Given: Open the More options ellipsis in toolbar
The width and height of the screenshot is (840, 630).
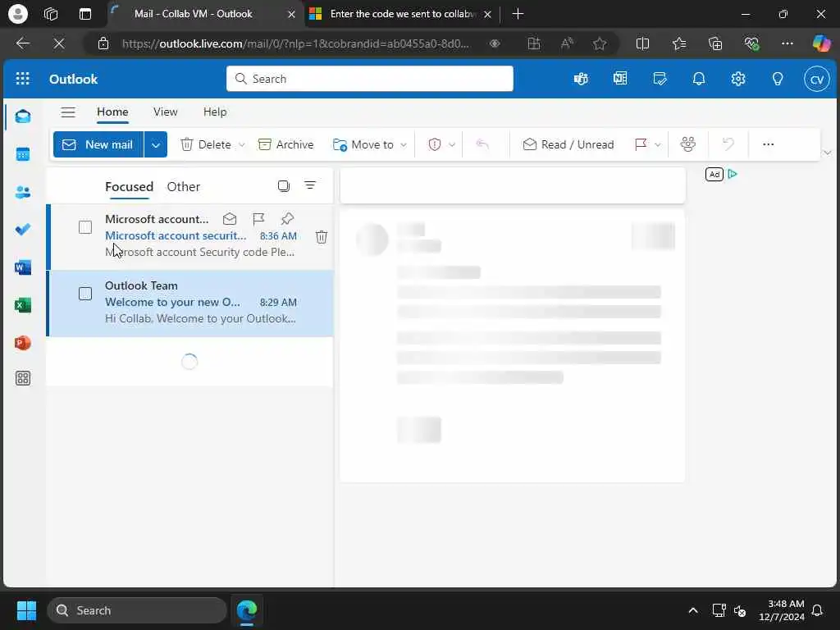Looking at the screenshot, I should point(768,144).
